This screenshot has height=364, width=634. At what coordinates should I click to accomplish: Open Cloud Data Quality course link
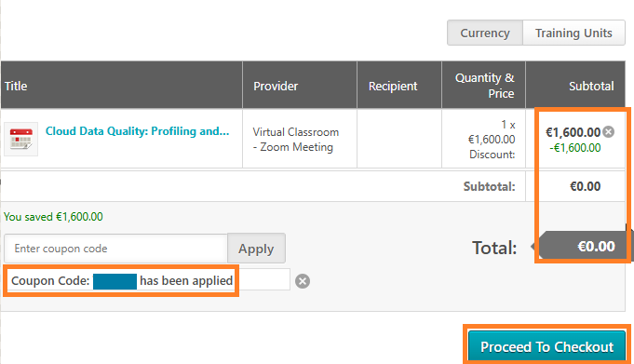pos(137,131)
